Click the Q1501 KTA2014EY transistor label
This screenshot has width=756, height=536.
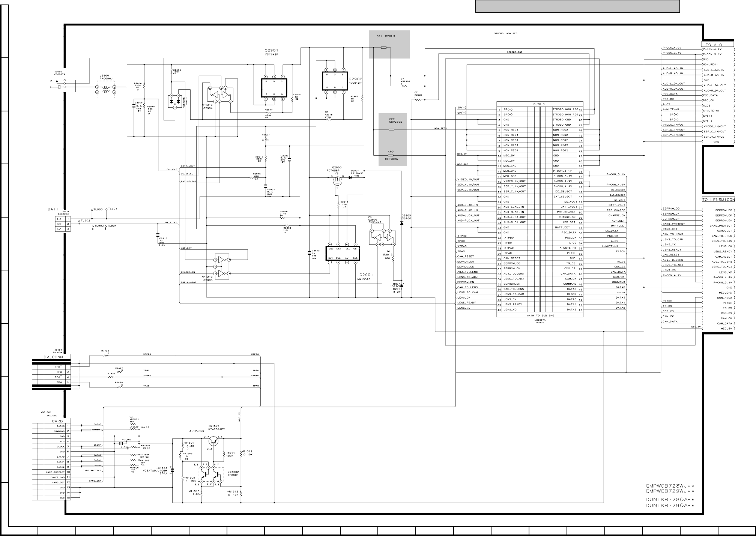click(x=216, y=427)
